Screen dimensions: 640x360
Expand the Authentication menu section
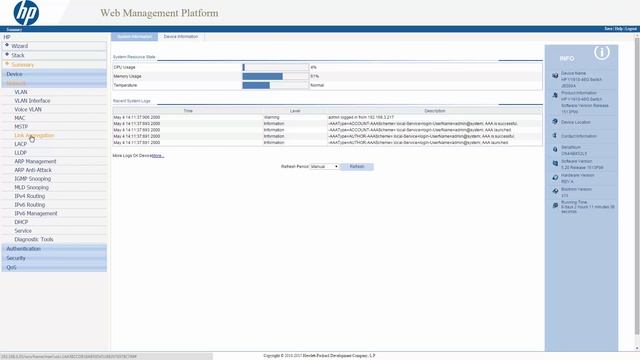(x=54, y=249)
